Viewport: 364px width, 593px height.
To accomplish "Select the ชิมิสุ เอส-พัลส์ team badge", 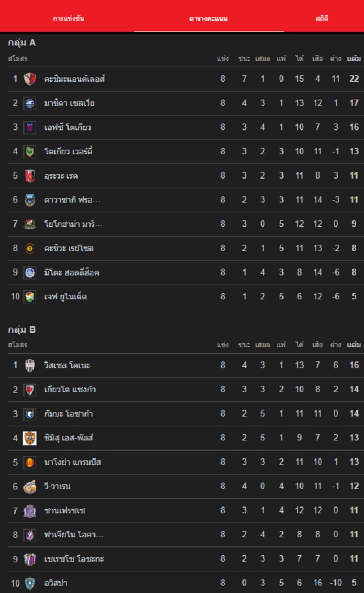I will tap(30, 438).
